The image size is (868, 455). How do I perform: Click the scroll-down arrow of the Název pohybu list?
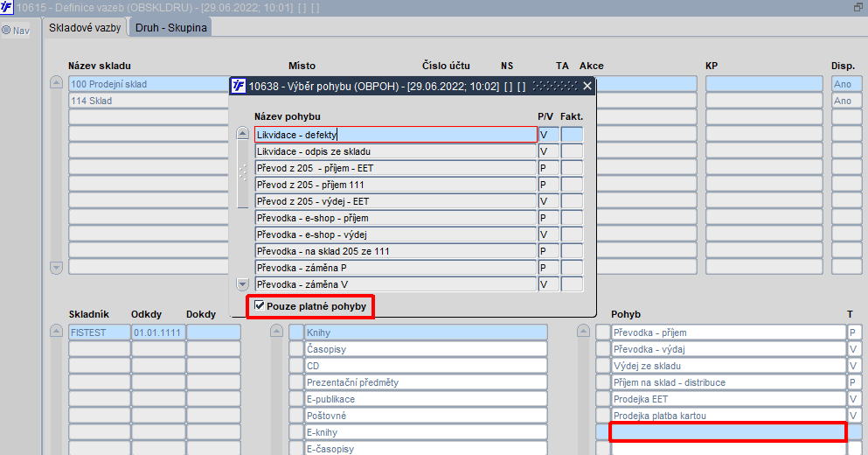(x=242, y=284)
